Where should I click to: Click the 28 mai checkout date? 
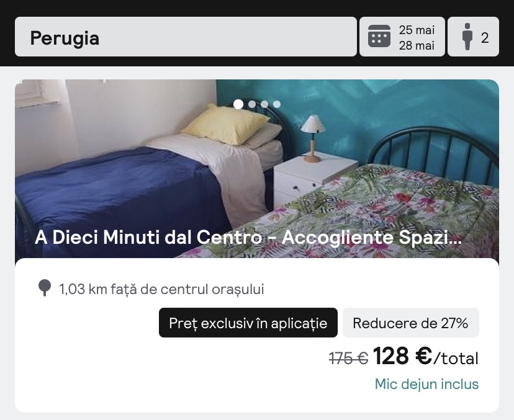(x=417, y=45)
